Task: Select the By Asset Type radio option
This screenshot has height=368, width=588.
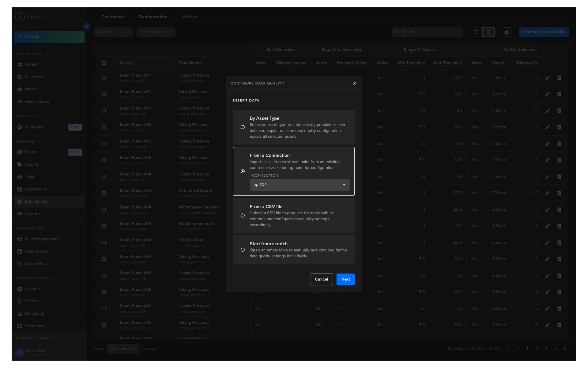Action: [243, 127]
